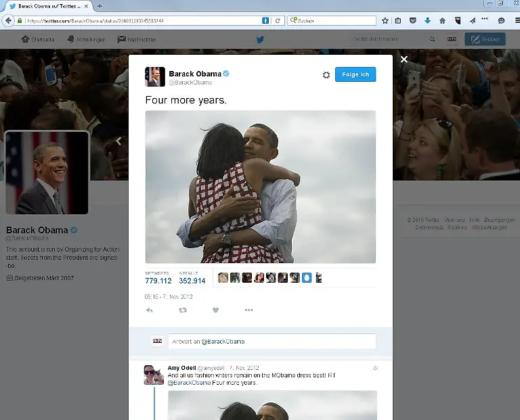This screenshot has height=420, width=520.
Task: Open Amy Odell's profile name link
Action: (181, 368)
